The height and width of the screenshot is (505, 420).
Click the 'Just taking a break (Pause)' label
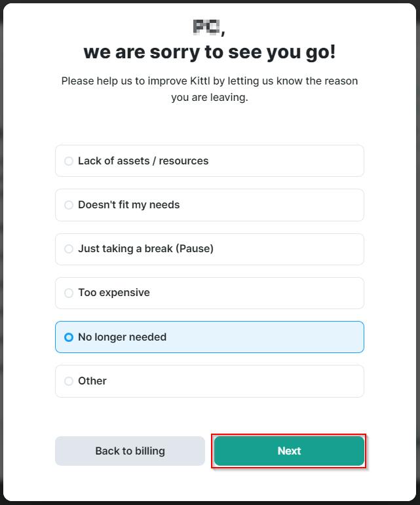pos(145,249)
